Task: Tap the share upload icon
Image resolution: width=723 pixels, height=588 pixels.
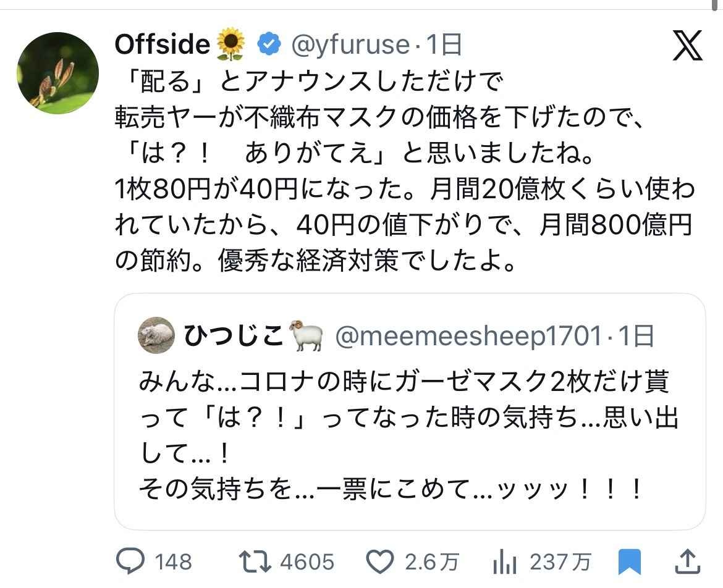Action: [x=688, y=562]
